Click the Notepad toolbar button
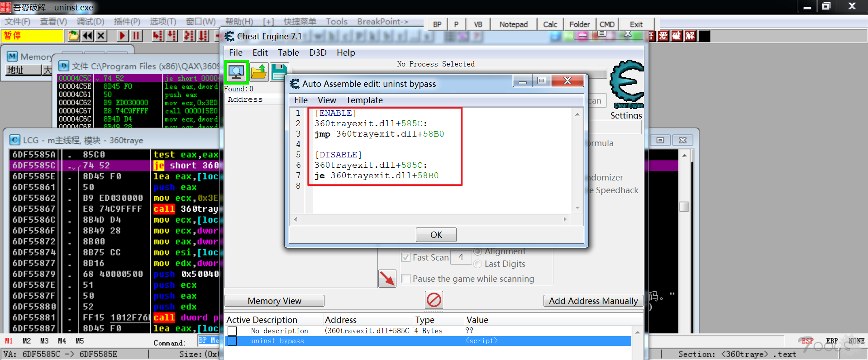 514,24
